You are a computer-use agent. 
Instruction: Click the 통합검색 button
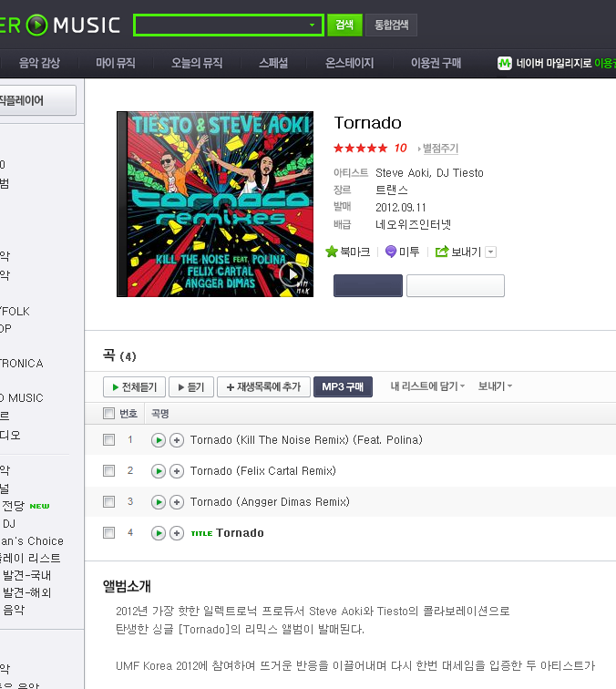(392, 25)
